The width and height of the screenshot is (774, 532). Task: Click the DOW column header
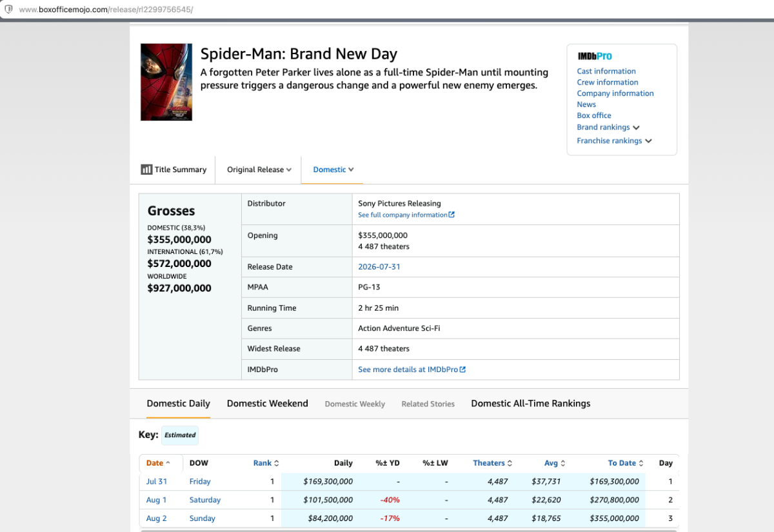point(199,463)
